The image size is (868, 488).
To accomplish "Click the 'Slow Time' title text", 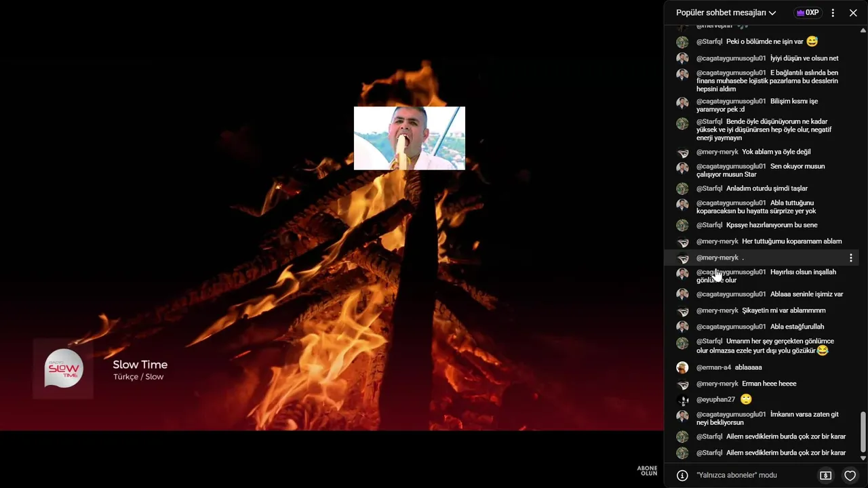I will tap(140, 365).
